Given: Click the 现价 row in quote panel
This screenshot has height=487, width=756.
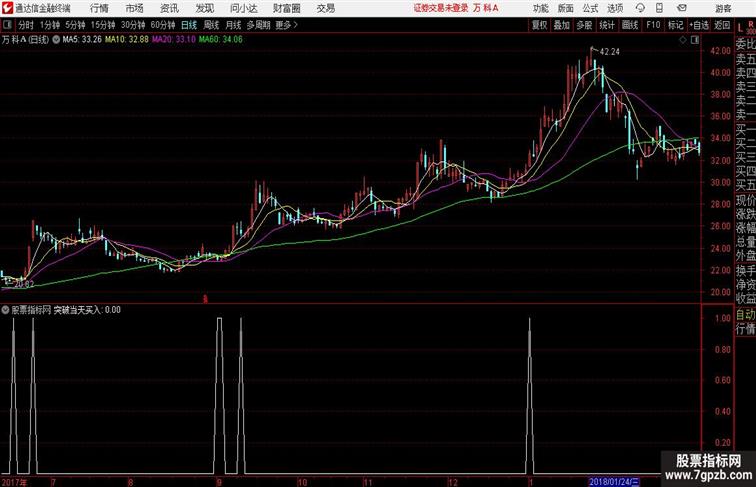Looking at the screenshot, I should pyautogui.click(x=745, y=200).
